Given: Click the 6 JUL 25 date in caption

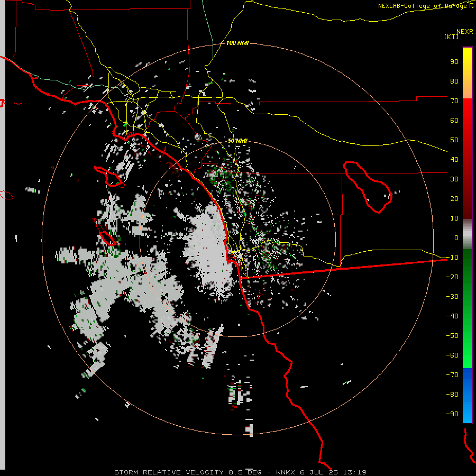Looking at the screenshot, I should pyautogui.click(x=319, y=472).
